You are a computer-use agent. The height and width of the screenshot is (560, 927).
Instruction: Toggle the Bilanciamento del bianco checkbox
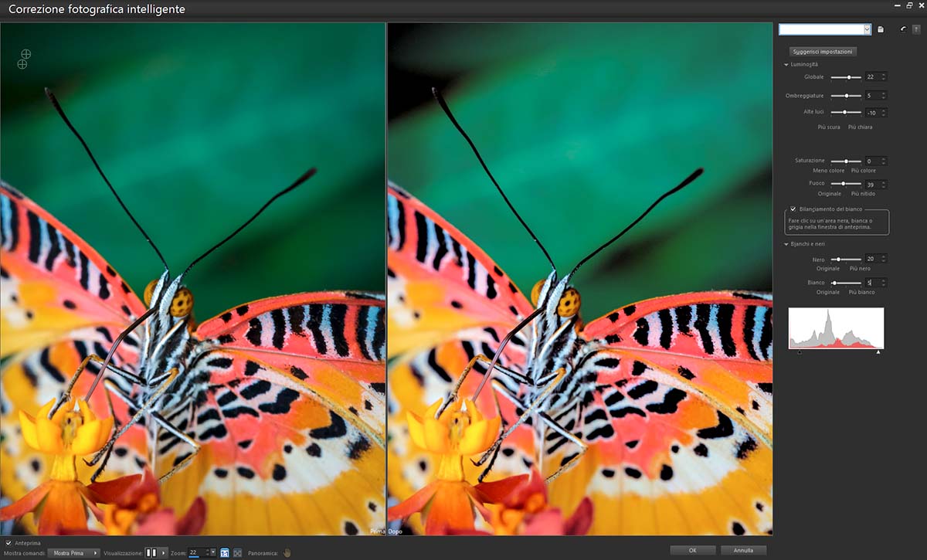[x=793, y=209]
